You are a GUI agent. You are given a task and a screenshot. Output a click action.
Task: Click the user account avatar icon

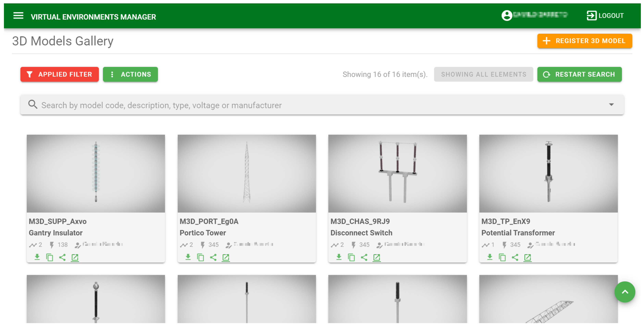(x=506, y=16)
